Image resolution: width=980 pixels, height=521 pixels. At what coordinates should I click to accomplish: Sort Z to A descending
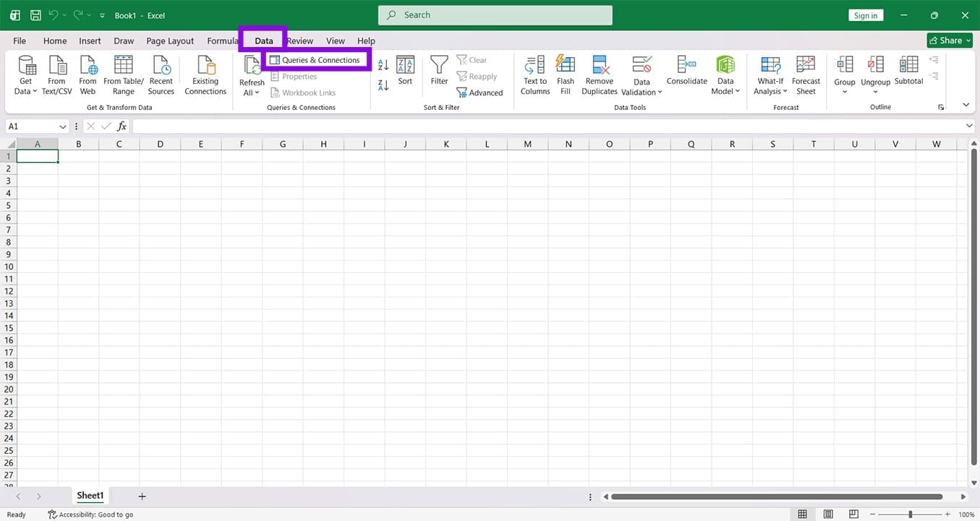click(383, 85)
